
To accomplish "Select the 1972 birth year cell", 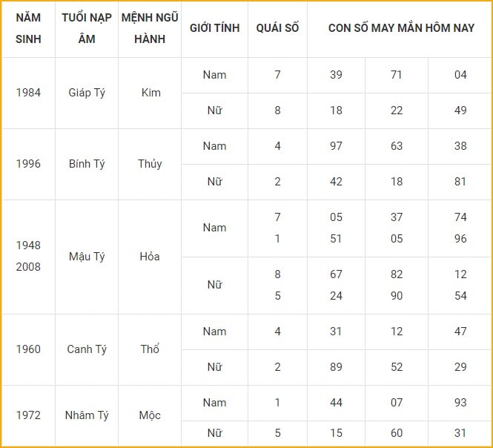I will click(28, 415).
